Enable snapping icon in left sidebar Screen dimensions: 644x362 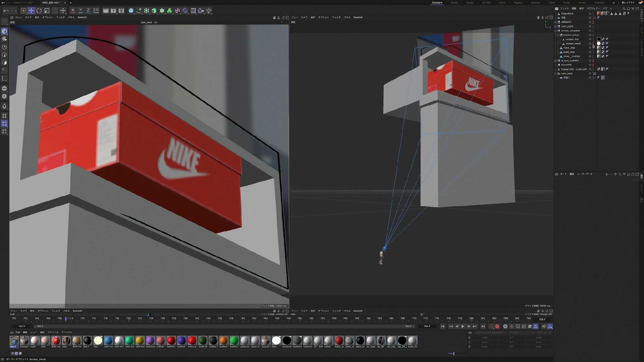click(4, 106)
